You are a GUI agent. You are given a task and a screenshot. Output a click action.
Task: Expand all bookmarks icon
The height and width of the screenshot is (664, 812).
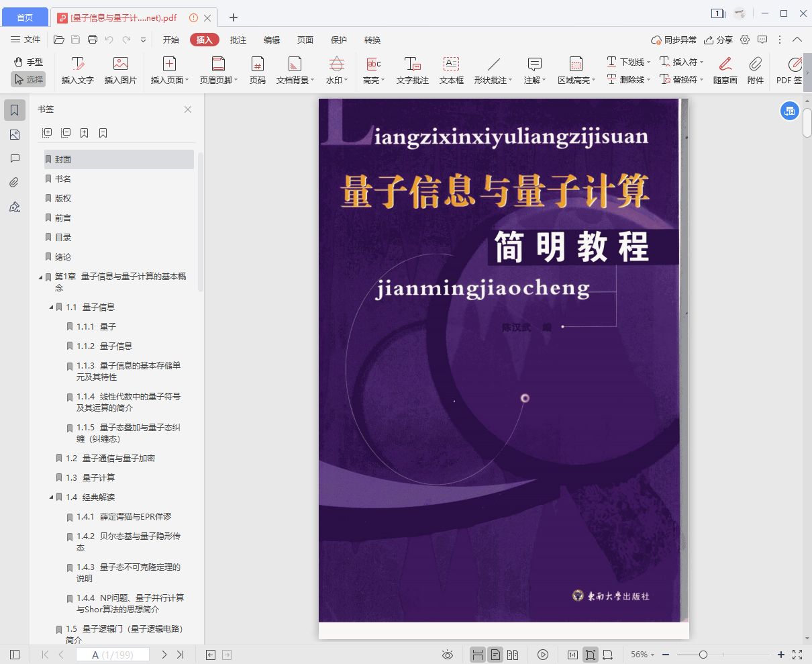coord(47,133)
